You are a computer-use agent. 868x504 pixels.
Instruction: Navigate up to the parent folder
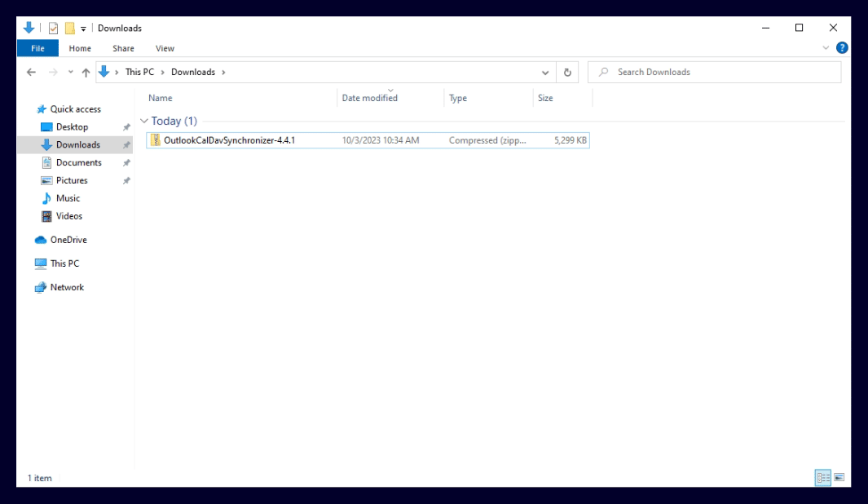86,72
